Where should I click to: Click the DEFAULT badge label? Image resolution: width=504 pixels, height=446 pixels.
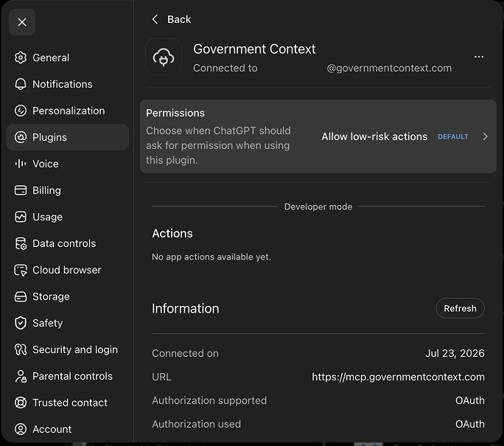point(453,136)
